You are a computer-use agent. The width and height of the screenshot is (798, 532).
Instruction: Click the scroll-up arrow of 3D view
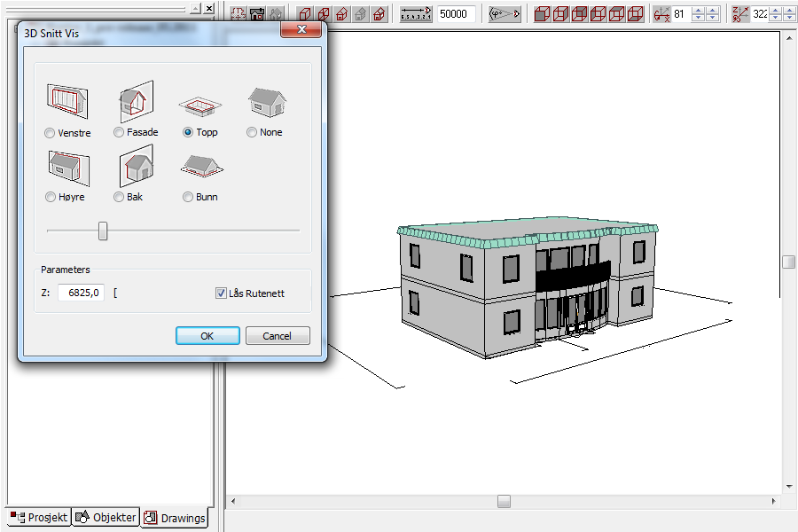789,38
